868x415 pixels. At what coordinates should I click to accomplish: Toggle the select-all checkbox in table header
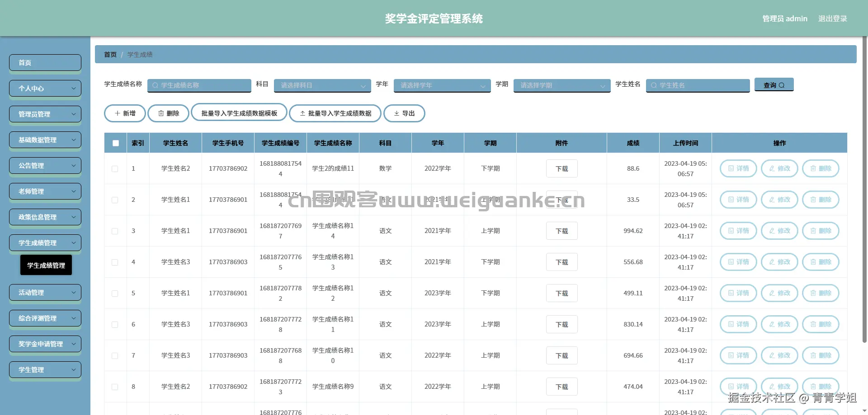click(x=116, y=143)
